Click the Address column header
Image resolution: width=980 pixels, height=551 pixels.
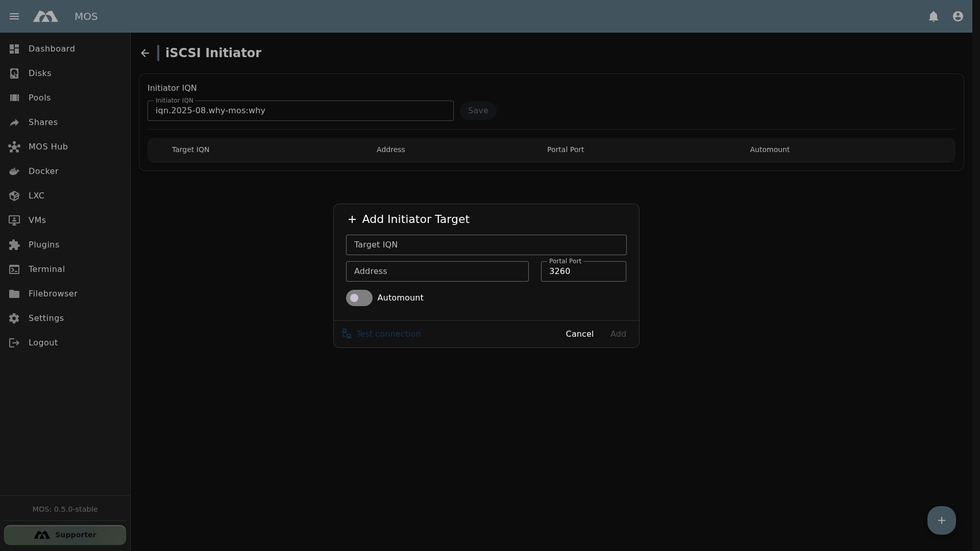click(x=391, y=149)
